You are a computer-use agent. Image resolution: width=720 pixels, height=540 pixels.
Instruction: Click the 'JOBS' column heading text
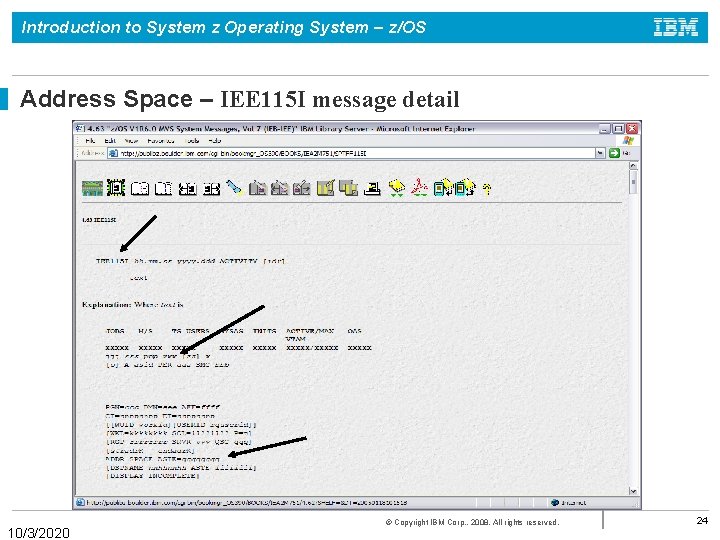tap(115, 331)
